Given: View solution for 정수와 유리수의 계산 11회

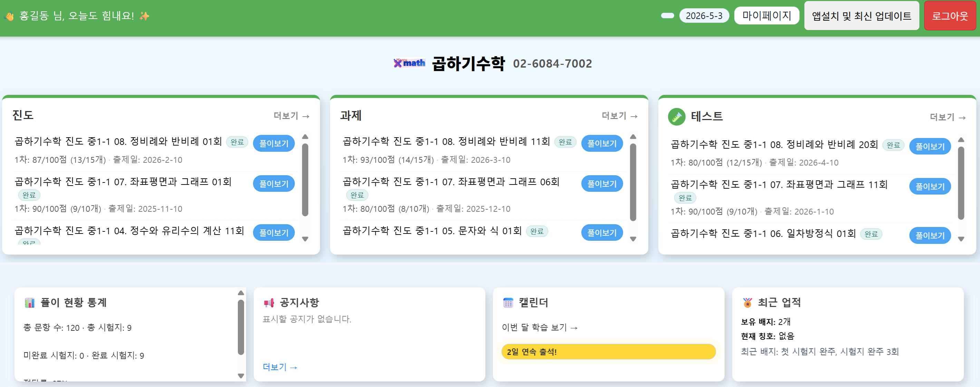Looking at the screenshot, I should [273, 233].
